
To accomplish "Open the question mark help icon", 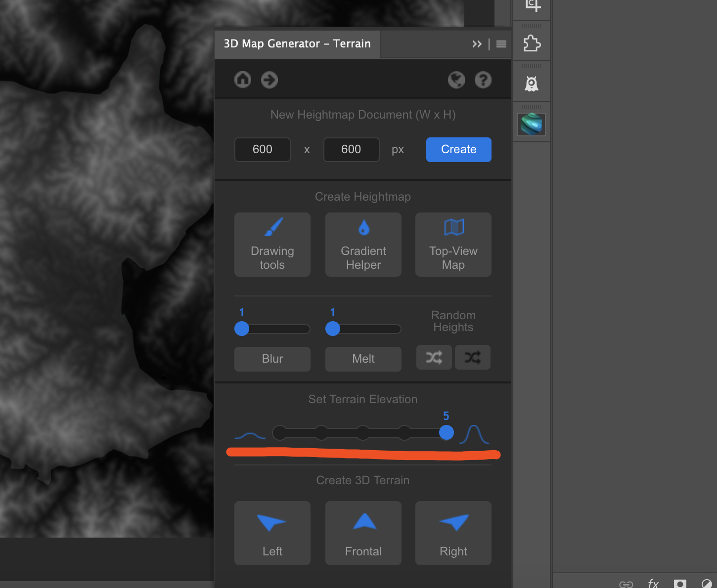I will tap(483, 80).
